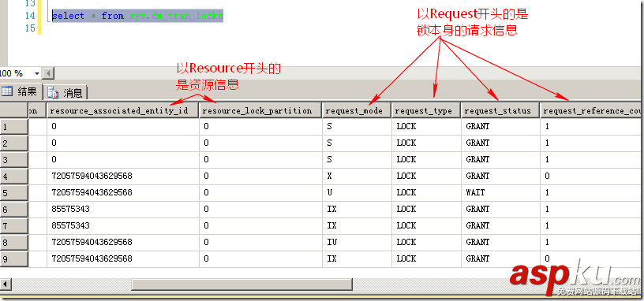Select the request_status column header
The image size is (644, 301).
point(500,111)
